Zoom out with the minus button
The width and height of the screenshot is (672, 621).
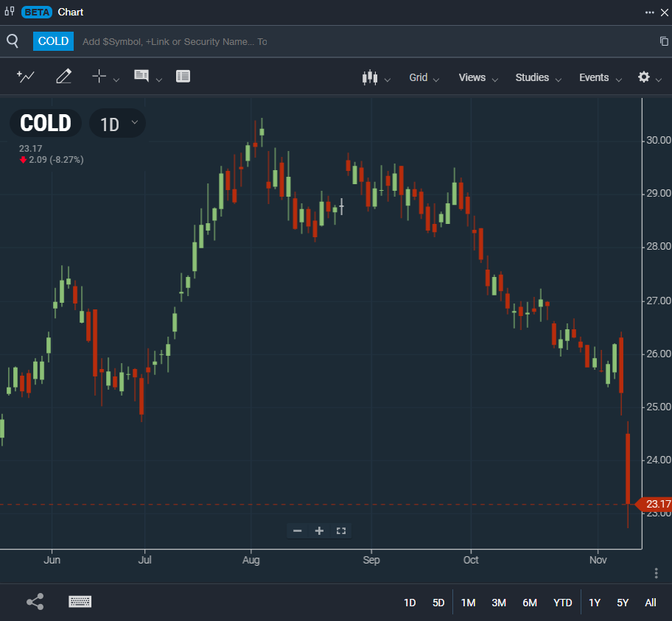[x=298, y=530]
